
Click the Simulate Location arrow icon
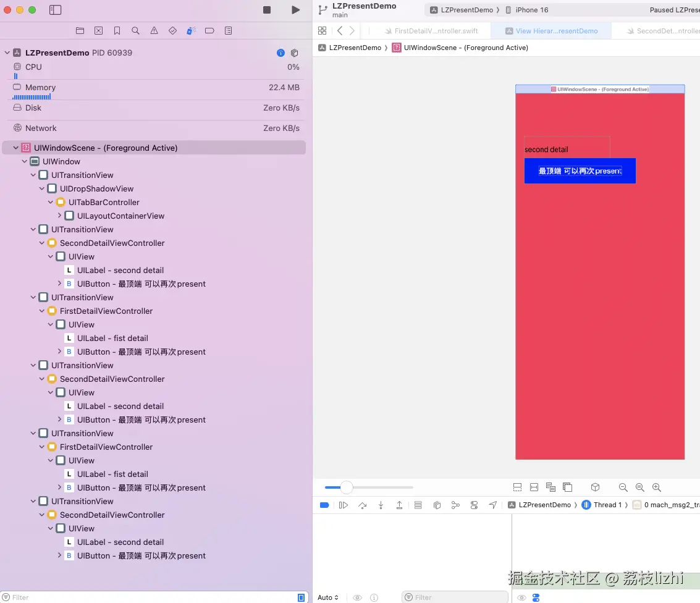pyautogui.click(x=493, y=505)
